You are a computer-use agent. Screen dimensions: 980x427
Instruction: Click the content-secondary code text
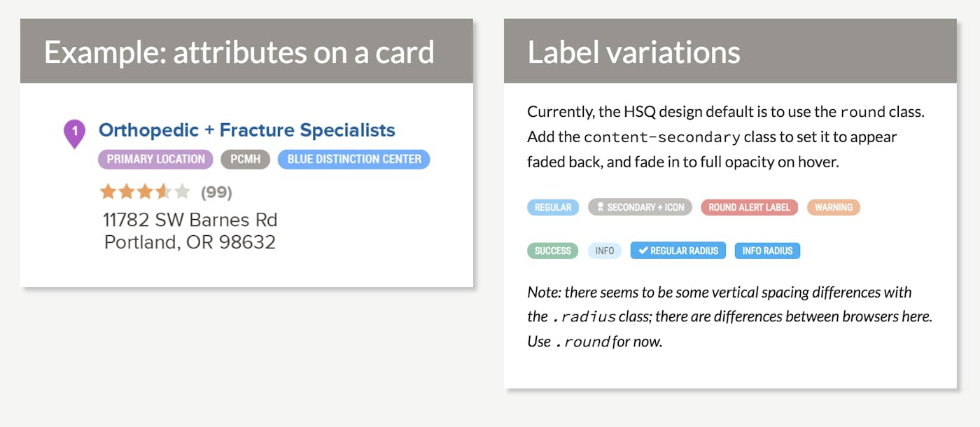click(x=661, y=137)
